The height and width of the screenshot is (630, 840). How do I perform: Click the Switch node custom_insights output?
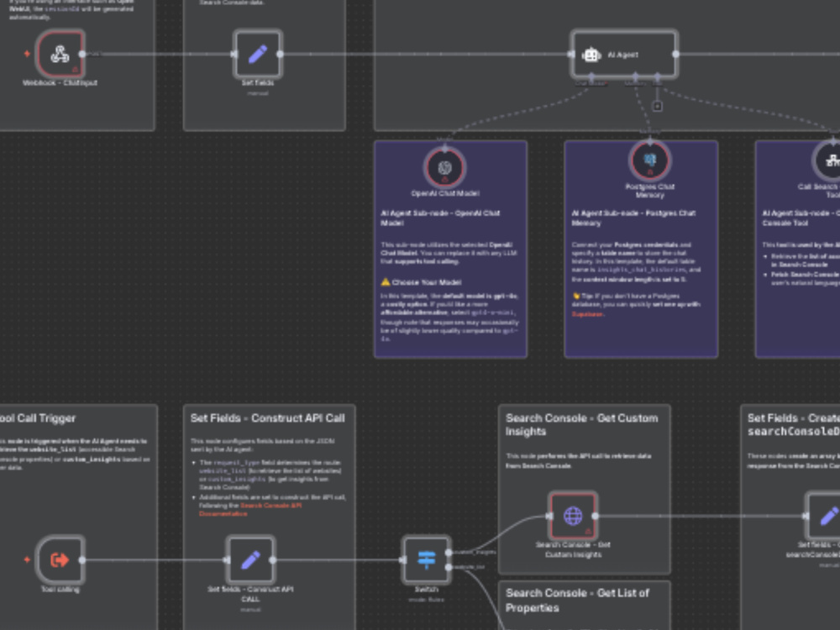click(x=449, y=553)
